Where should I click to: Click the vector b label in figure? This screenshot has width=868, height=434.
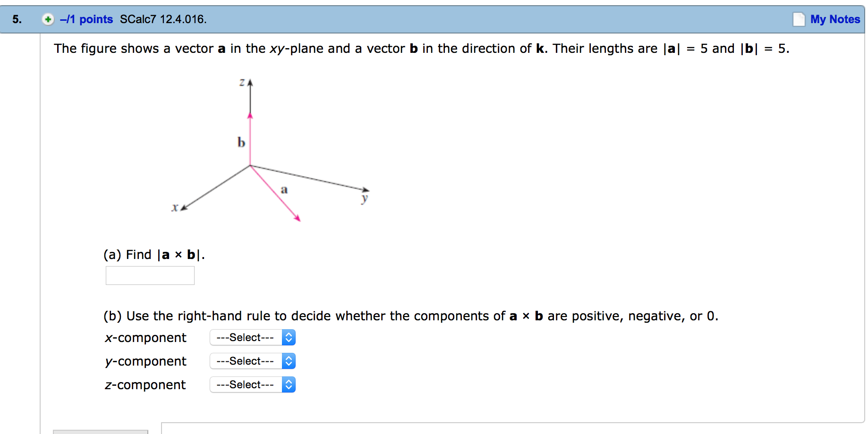click(241, 142)
